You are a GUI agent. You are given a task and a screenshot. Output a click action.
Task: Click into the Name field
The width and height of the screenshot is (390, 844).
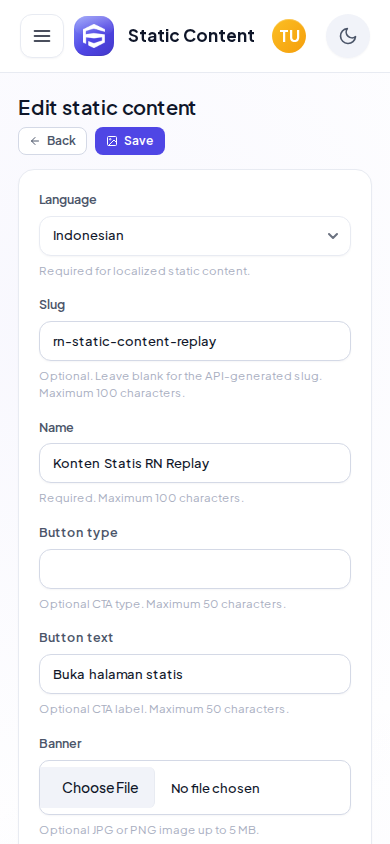coord(195,463)
